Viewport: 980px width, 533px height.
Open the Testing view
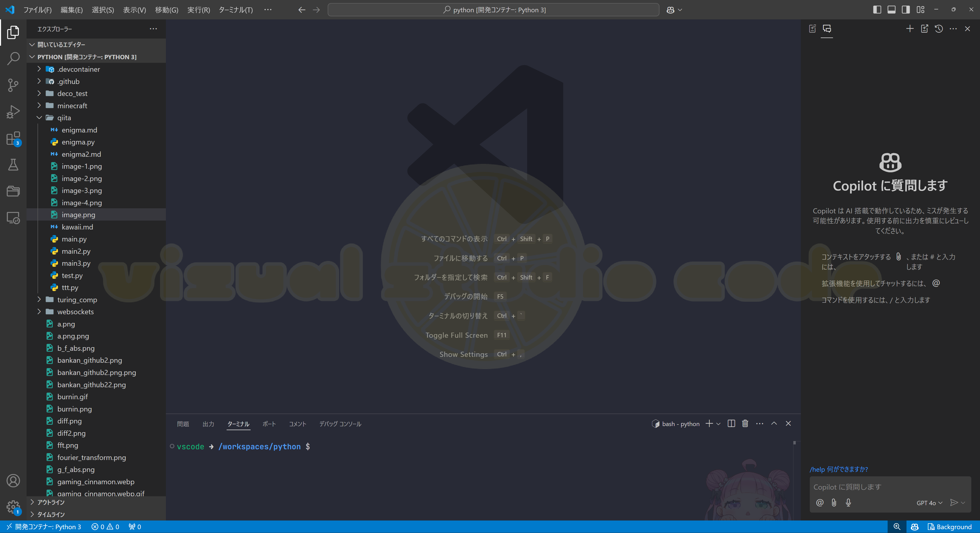point(13,165)
